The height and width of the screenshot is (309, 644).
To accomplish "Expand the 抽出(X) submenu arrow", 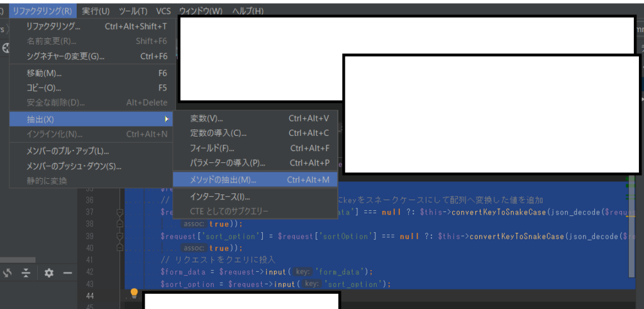I will point(166,119).
